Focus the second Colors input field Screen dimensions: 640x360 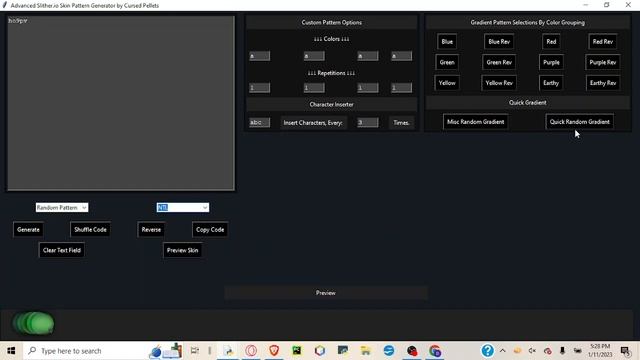pyautogui.click(x=314, y=56)
